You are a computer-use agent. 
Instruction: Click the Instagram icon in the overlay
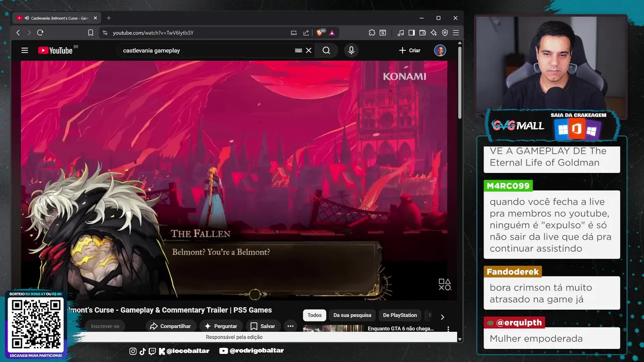133,351
